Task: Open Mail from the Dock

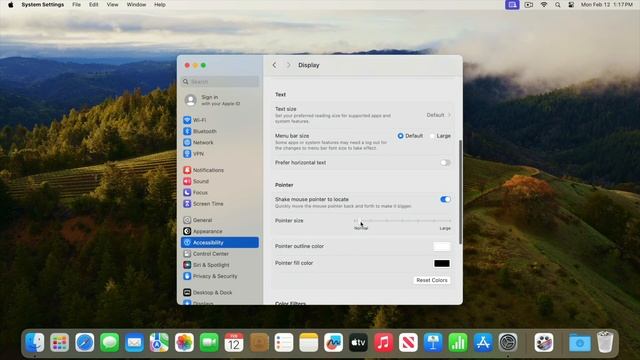Action: click(134, 342)
